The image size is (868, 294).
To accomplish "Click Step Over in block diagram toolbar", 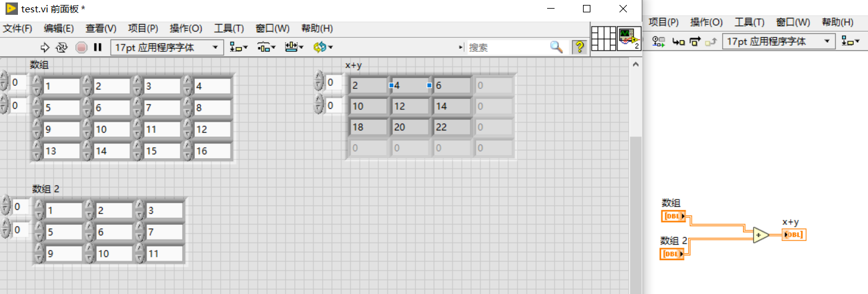I will point(694,41).
